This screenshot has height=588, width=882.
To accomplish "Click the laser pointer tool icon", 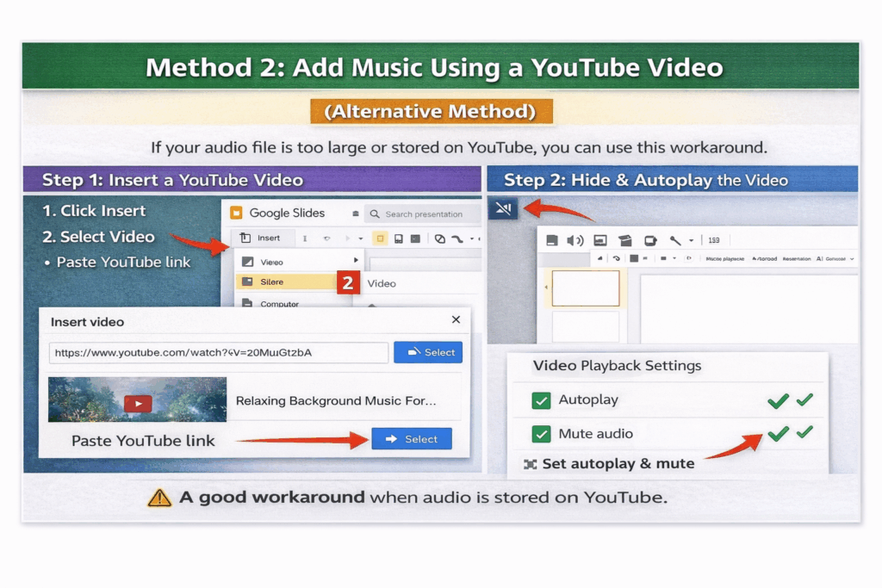I will point(676,241).
